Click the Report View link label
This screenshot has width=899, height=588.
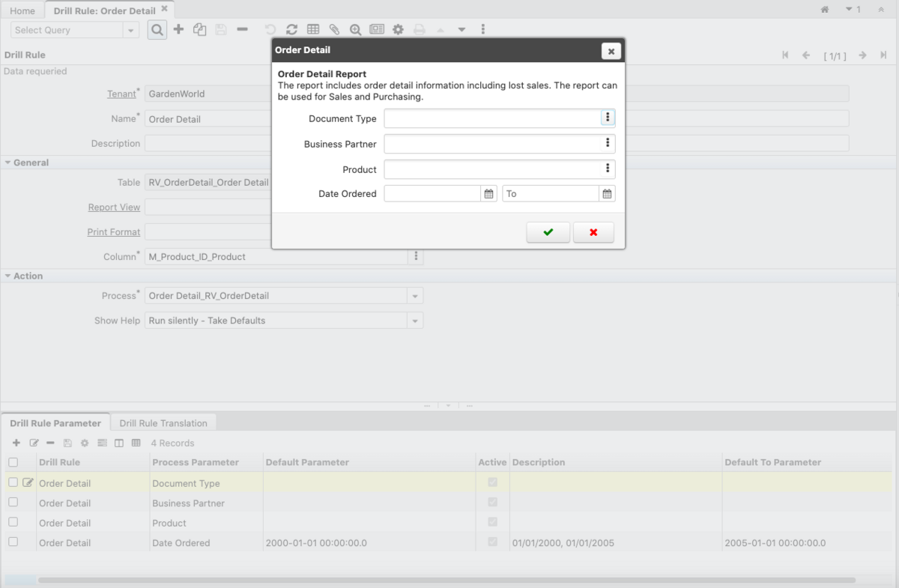pos(114,207)
